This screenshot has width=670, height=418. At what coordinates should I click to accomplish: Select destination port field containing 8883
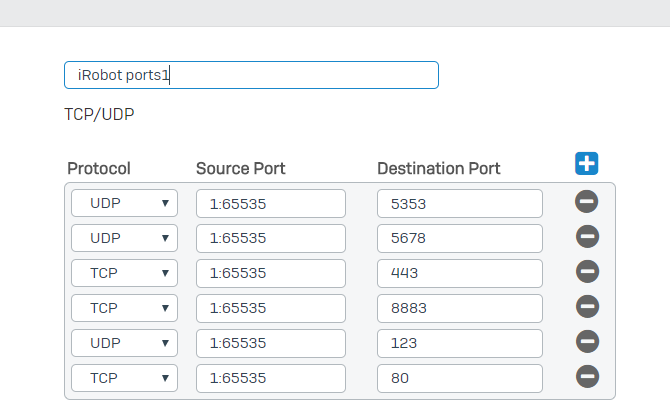point(459,308)
